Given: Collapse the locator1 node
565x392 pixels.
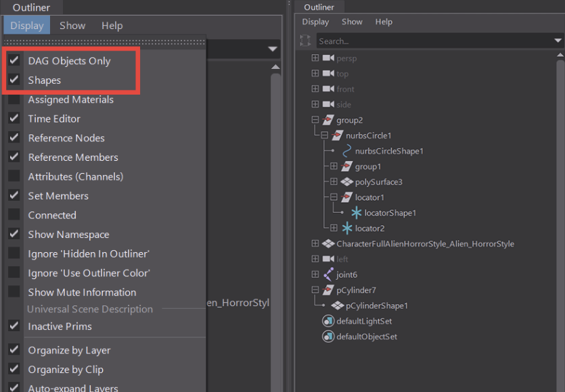Looking at the screenshot, I should tap(334, 197).
